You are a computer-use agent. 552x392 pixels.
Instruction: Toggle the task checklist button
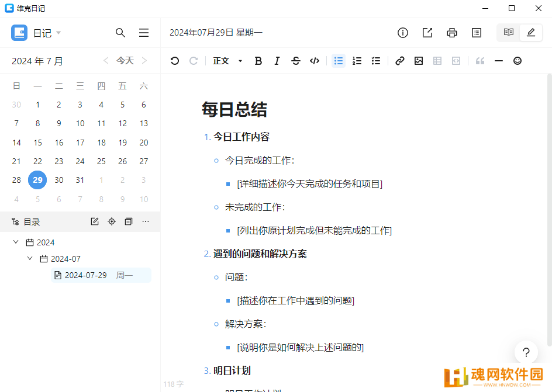pyautogui.click(x=375, y=61)
